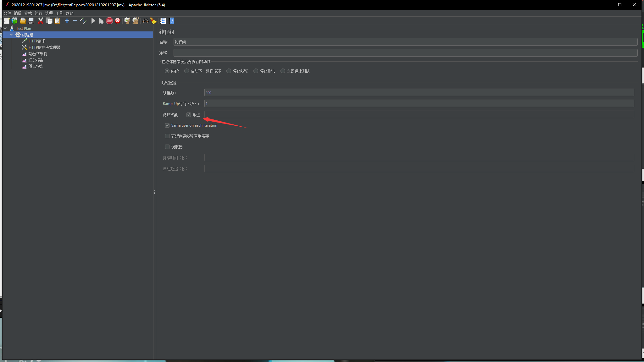
Task: Select HTTP请求 in the tree
Action: coord(37,41)
